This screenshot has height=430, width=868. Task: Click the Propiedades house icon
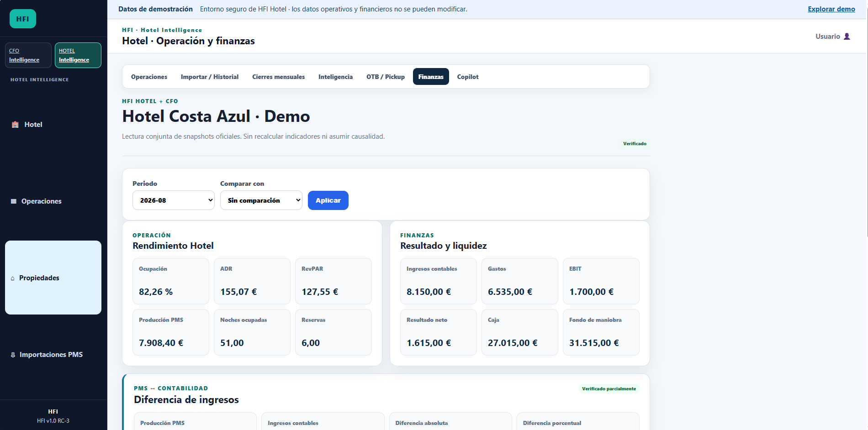tap(12, 278)
